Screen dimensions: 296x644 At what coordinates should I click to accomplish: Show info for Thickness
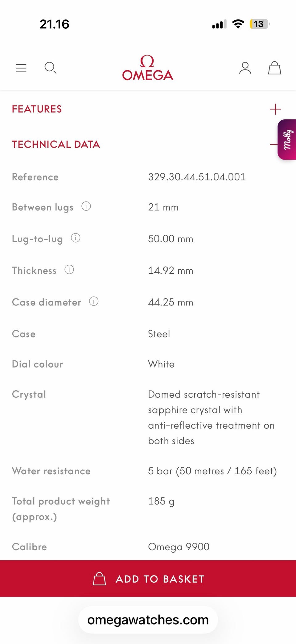point(69,270)
